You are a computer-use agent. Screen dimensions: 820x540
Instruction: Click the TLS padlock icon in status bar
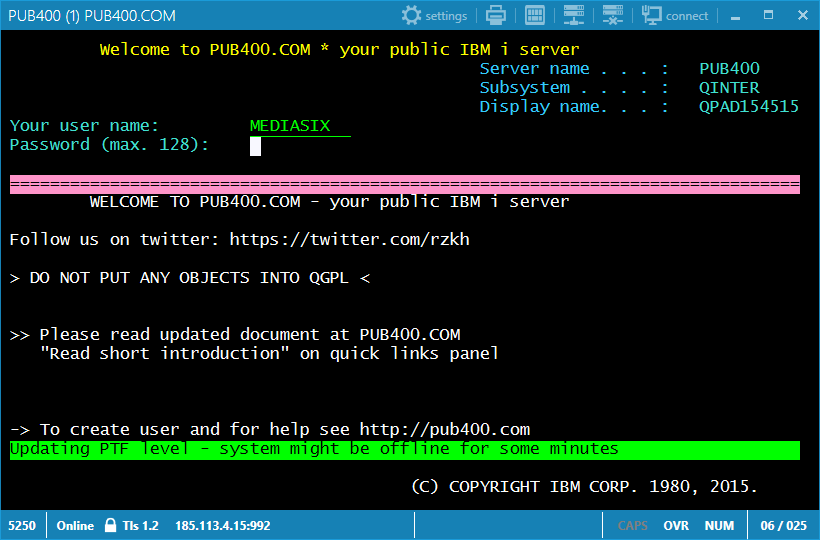(112, 525)
